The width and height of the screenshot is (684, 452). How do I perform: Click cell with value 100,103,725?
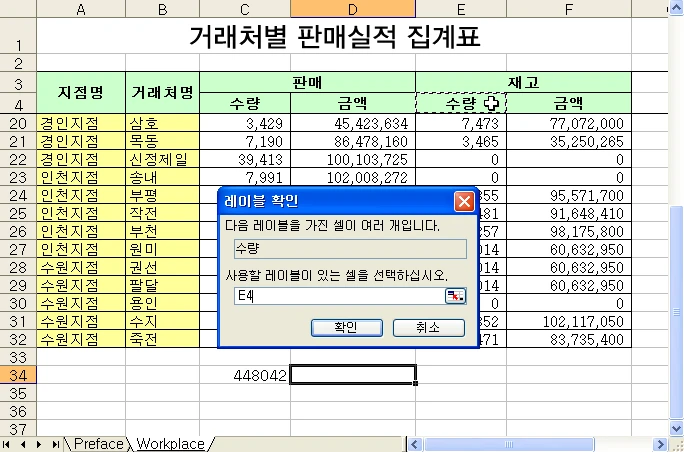(x=353, y=159)
